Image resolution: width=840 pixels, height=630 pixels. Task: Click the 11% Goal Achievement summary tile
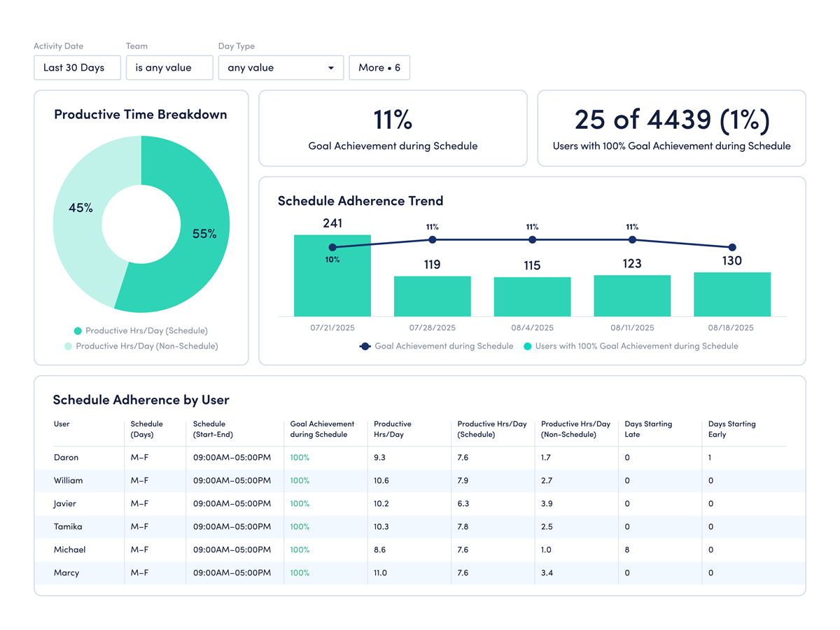(393, 128)
